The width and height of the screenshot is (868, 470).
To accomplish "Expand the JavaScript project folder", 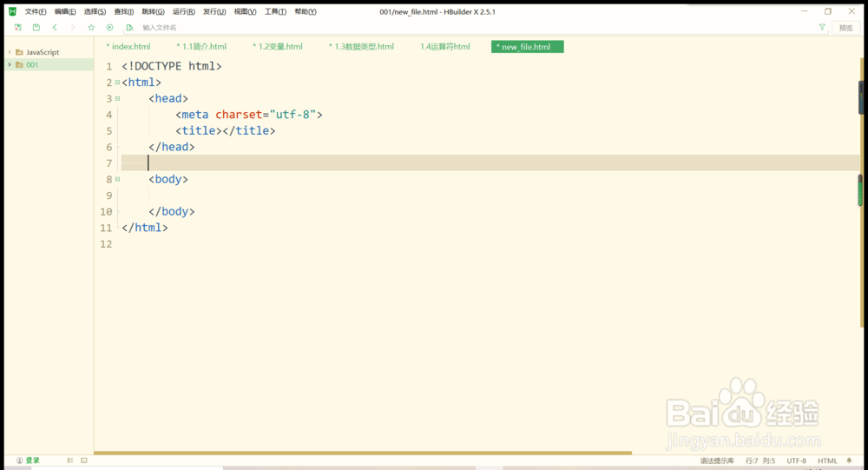I will click(10, 52).
